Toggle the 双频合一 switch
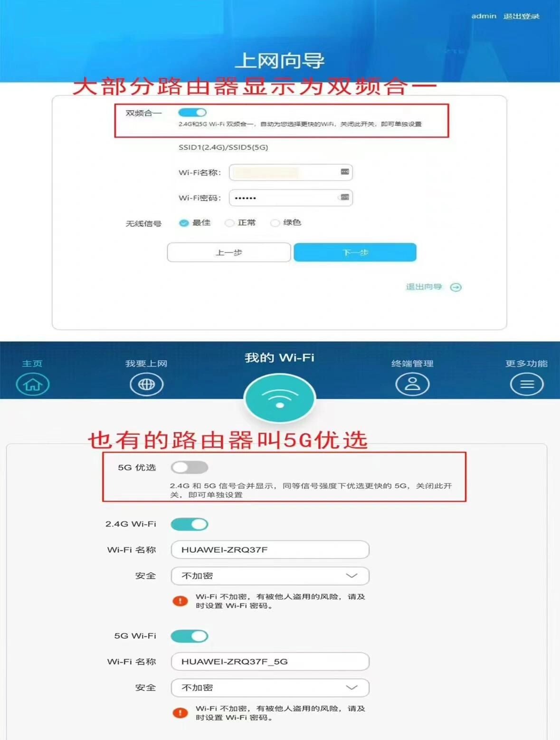The image size is (560, 740). point(192,113)
